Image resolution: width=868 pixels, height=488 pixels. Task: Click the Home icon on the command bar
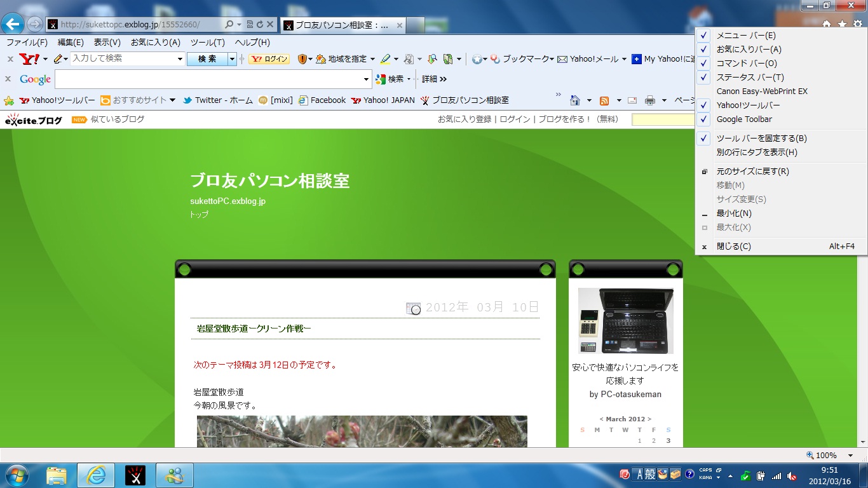click(575, 100)
